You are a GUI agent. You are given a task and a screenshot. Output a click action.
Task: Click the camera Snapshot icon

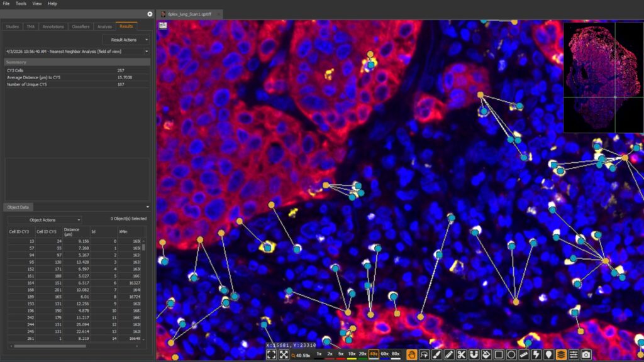(586, 354)
